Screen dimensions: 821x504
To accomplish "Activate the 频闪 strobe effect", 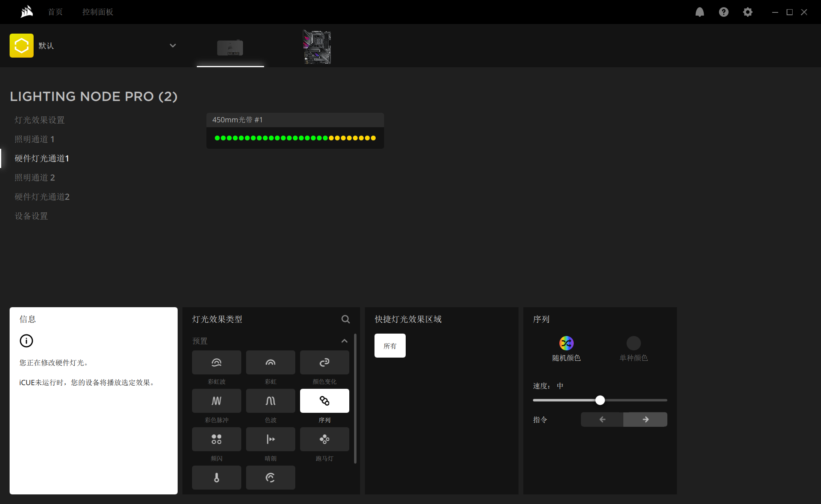I will click(x=216, y=439).
